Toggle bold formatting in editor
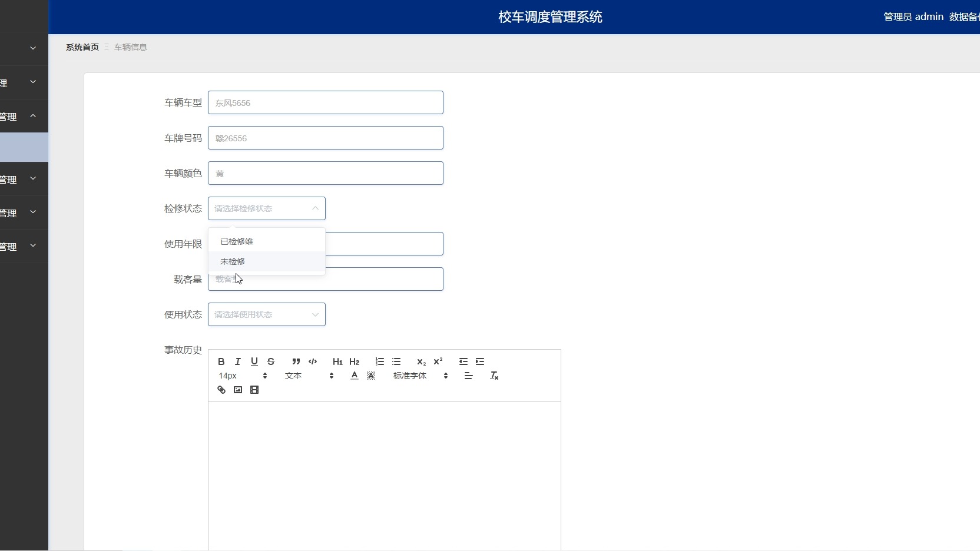Image resolution: width=980 pixels, height=551 pixels. pyautogui.click(x=221, y=361)
